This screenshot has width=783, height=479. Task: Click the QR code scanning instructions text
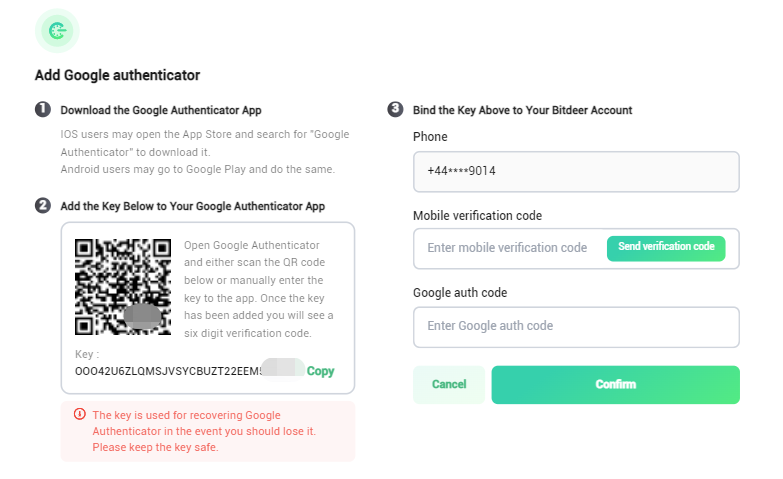click(x=259, y=289)
